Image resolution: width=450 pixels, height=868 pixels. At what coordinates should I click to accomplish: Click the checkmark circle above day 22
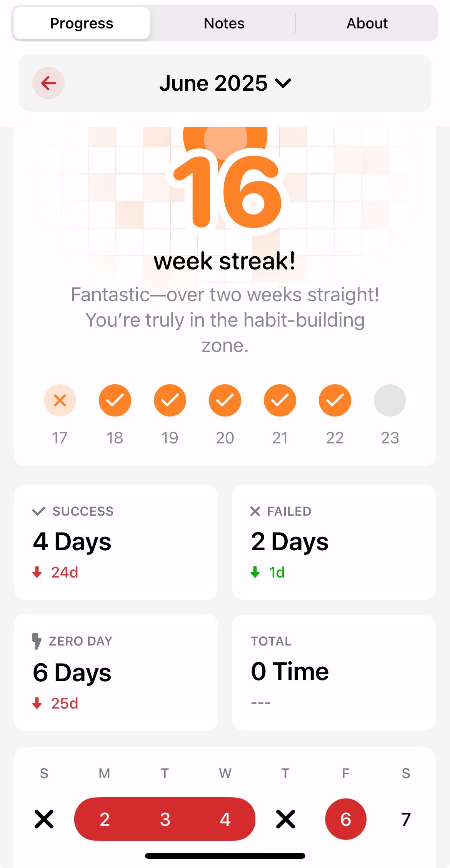click(x=335, y=400)
